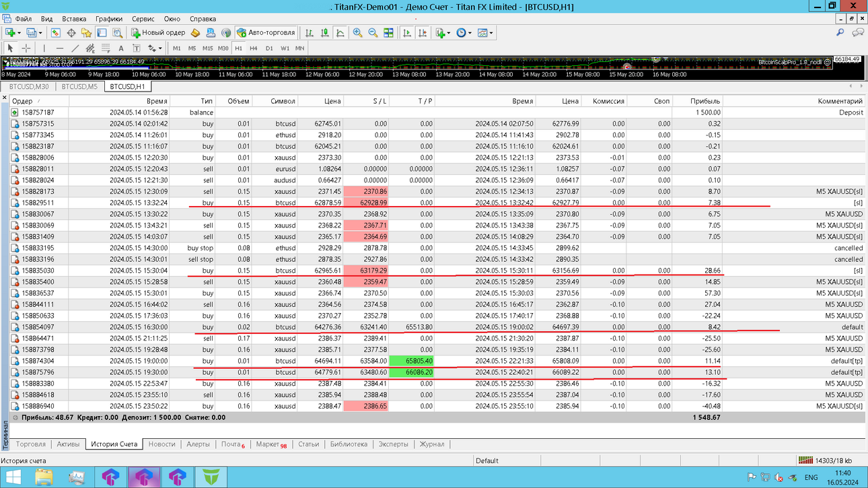This screenshot has height=488, width=868.
Task: Select the arrow cursor tool
Action: click(x=10, y=48)
